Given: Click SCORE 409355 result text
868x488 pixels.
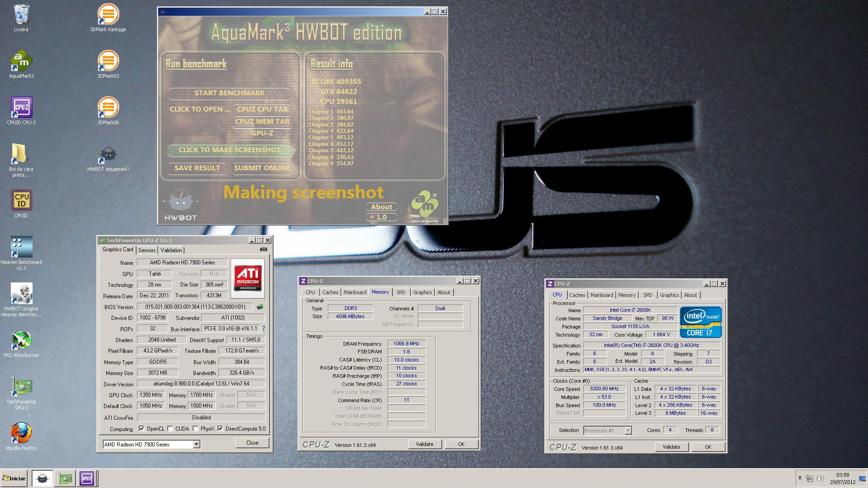Looking at the screenshot, I should click(x=336, y=82).
